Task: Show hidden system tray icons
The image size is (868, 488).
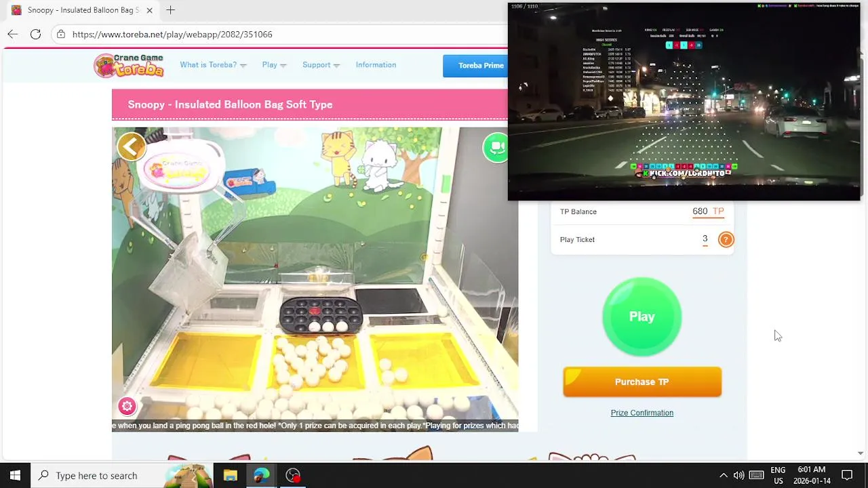Action: coord(723,475)
